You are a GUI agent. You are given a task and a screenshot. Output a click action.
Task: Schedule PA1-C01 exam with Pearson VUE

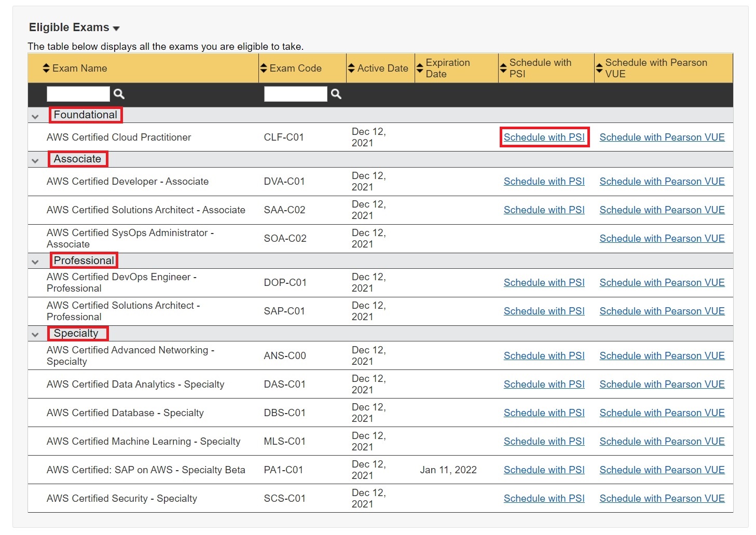[662, 470]
